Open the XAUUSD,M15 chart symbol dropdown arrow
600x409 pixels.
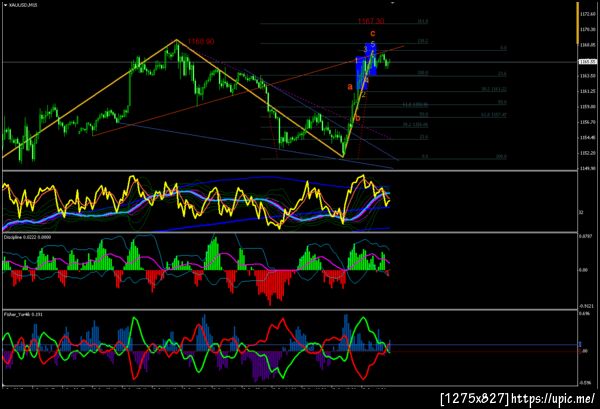point(5,5)
